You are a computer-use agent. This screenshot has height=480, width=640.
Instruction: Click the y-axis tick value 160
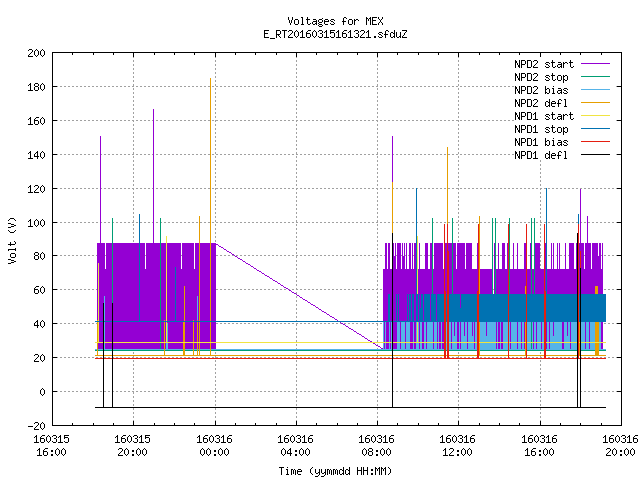tap(36, 121)
